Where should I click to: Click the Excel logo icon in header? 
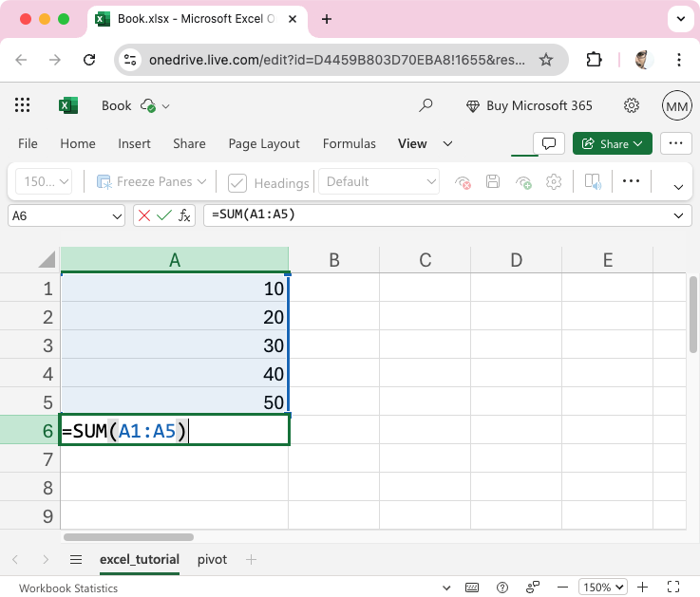(68, 105)
